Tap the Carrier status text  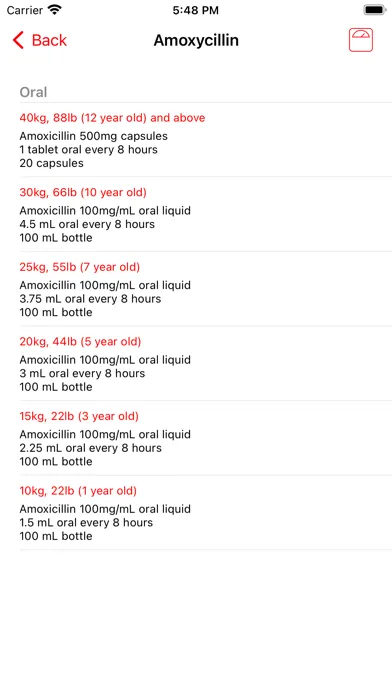pyautogui.click(x=24, y=10)
